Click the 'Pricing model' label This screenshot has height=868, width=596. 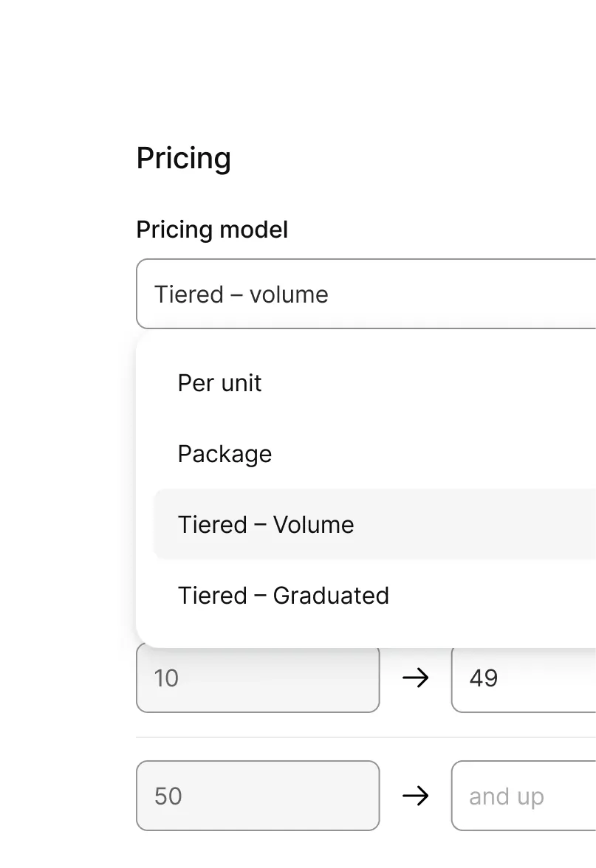coord(212,229)
